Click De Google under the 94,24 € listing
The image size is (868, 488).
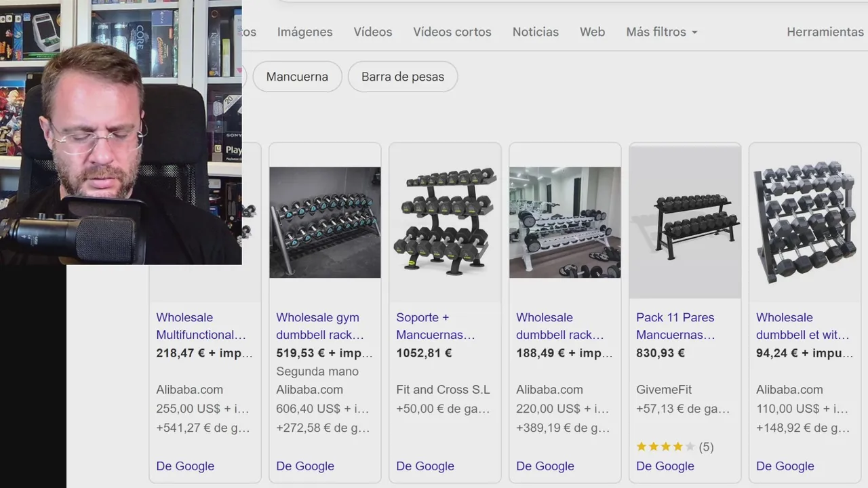(x=785, y=466)
